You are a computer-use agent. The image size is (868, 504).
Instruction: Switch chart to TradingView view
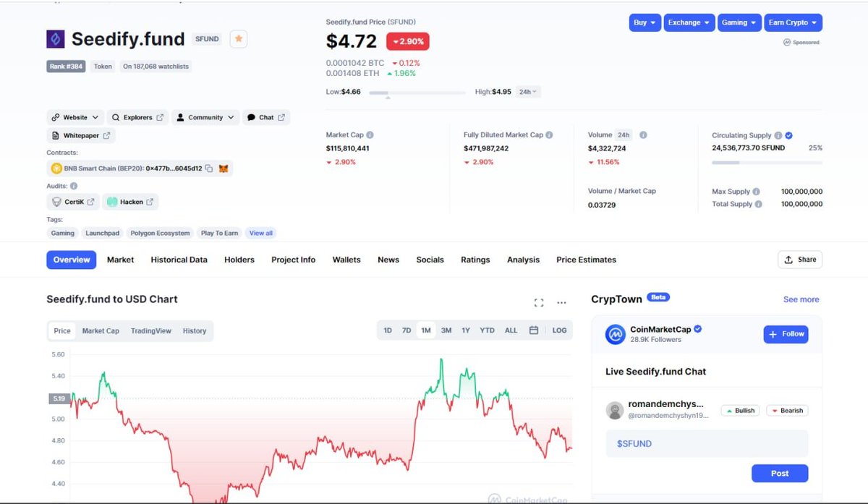click(x=151, y=331)
